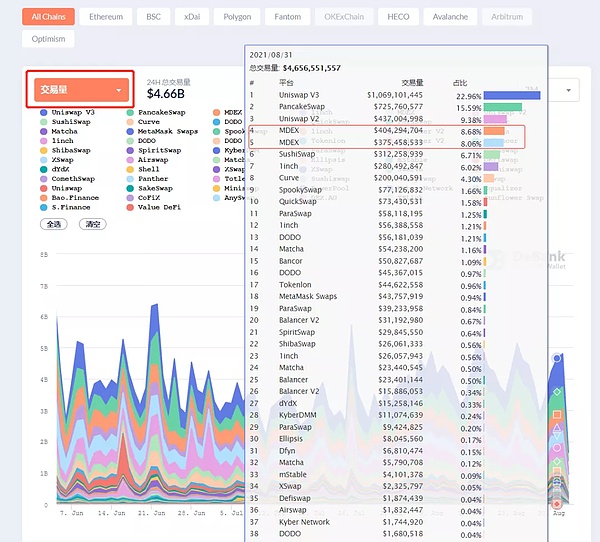Click the arrow inside the 交易量 selector
The width and height of the screenshot is (600, 542).
tap(119, 91)
